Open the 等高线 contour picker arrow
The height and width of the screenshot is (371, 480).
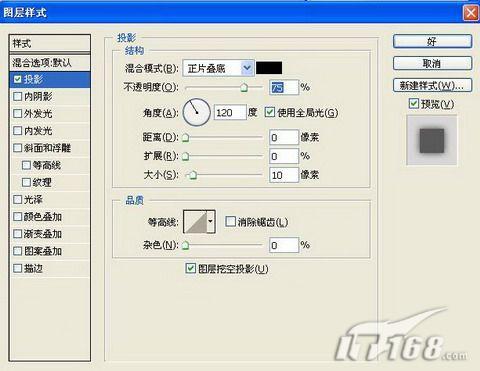coord(211,221)
